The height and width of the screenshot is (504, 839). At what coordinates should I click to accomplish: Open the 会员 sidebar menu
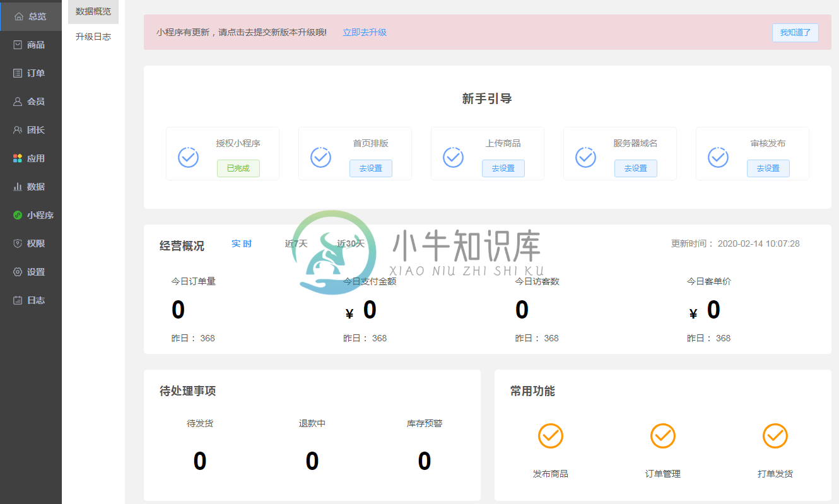pos(31,102)
